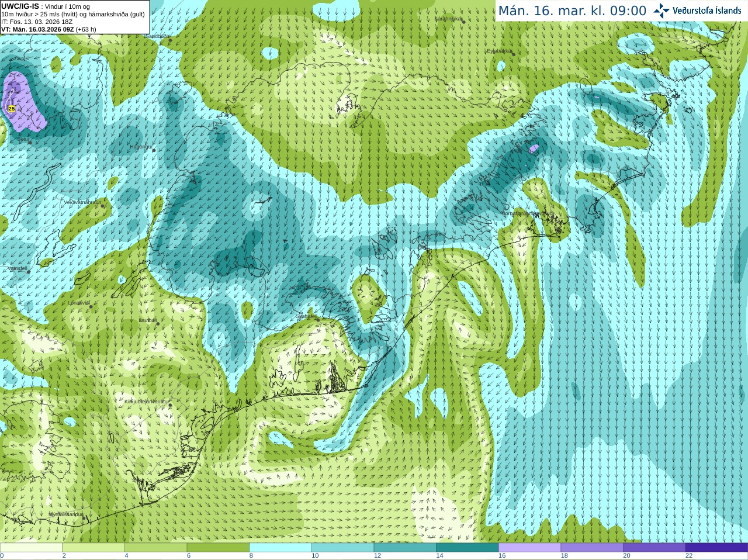Select the 20–22 m/s legend swatch
This screenshot has width=748, height=560.
[x=654, y=548]
